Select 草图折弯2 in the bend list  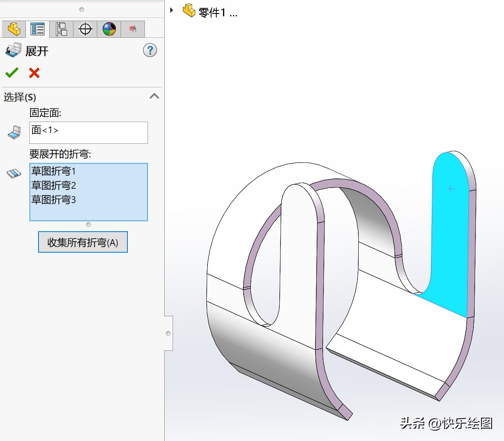pyautogui.click(x=54, y=186)
